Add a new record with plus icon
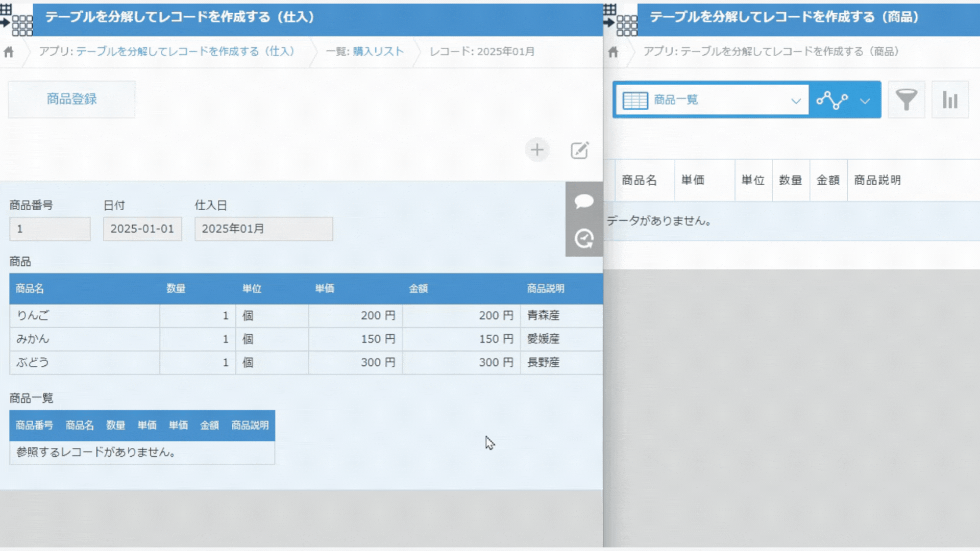 tap(537, 150)
